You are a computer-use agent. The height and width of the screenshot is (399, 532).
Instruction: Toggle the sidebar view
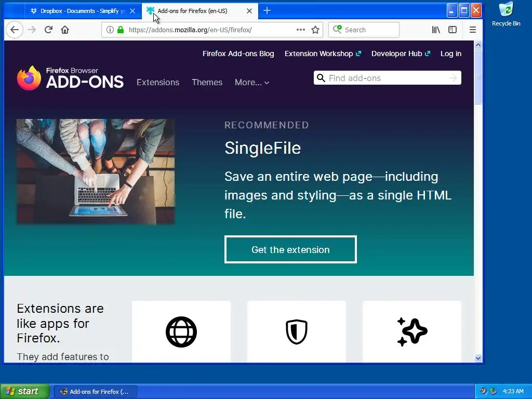pos(453,30)
